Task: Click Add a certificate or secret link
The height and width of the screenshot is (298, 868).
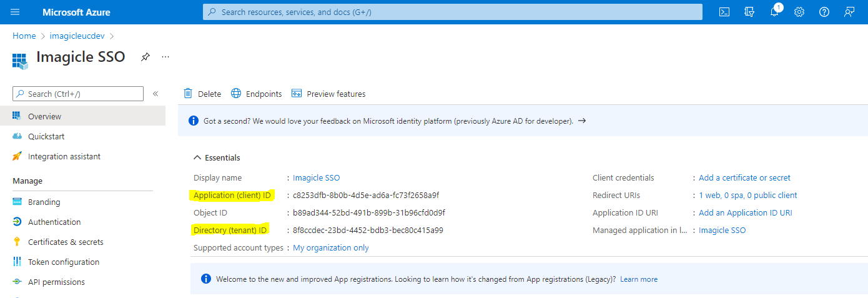Action: coord(744,177)
